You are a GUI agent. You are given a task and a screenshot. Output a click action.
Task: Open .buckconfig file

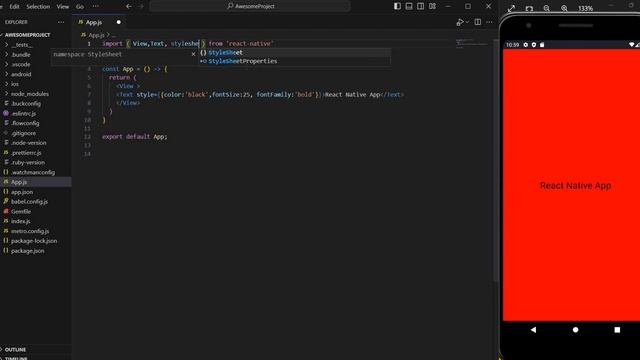tap(26, 104)
